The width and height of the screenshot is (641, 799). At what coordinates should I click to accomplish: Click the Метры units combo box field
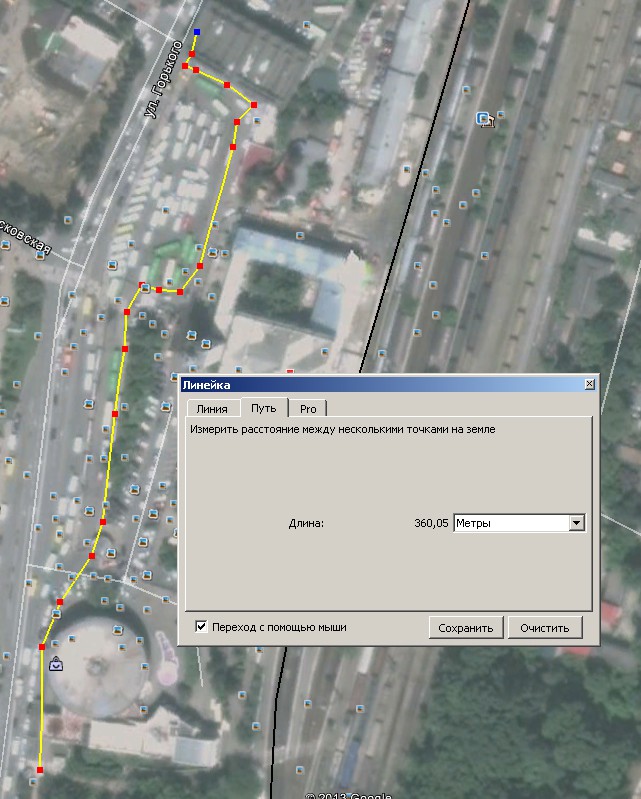pos(510,522)
